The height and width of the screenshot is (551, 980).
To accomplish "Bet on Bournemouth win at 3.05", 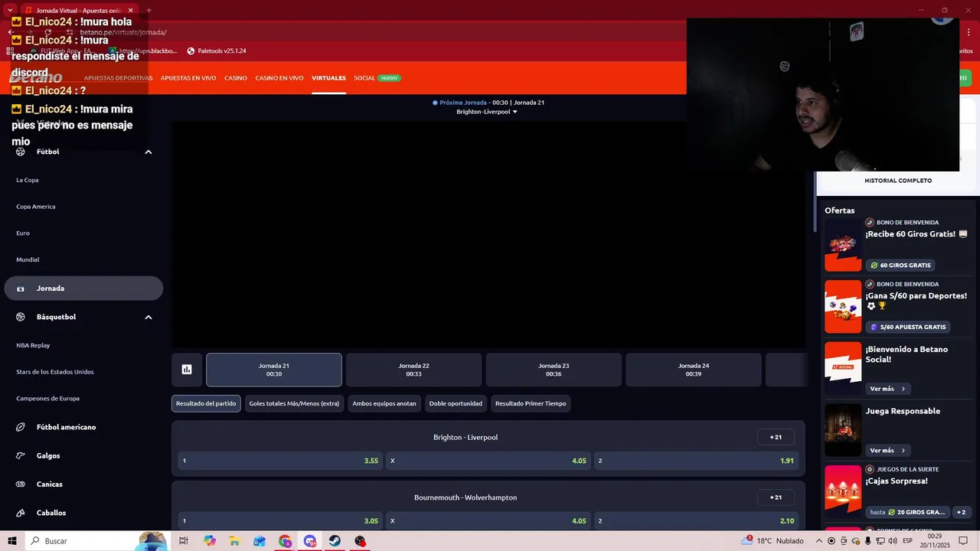I will click(281, 520).
